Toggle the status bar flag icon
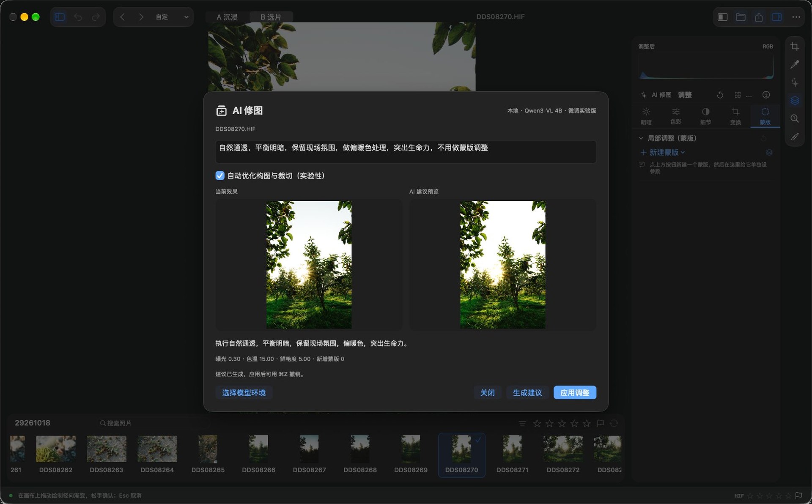The height and width of the screenshot is (504, 812). [798, 496]
